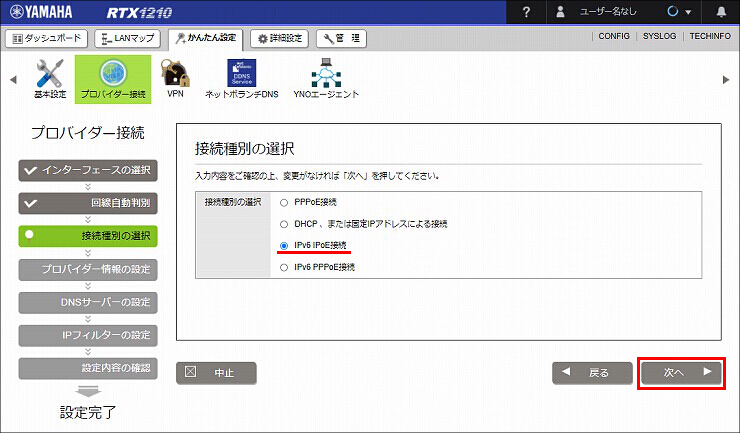Click the 戻る back button
The height and width of the screenshot is (433, 740).
click(592, 373)
